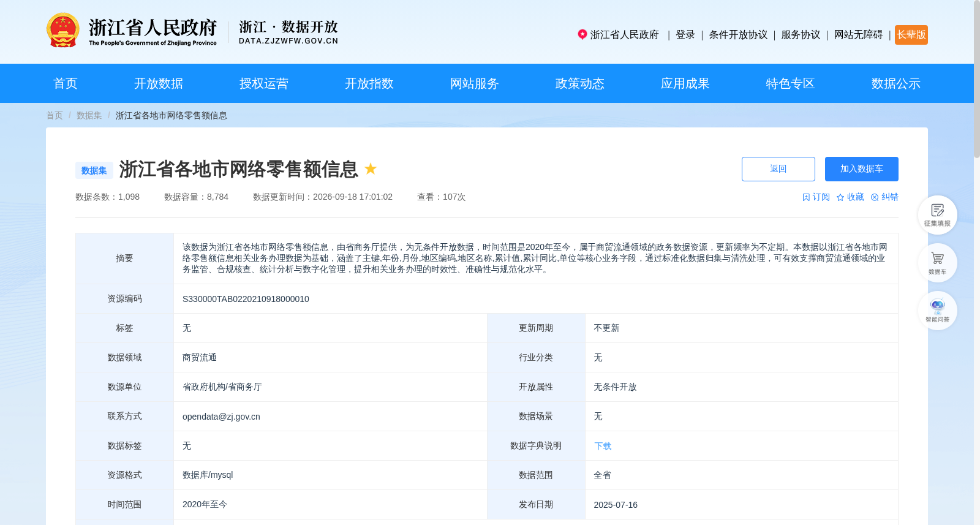This screenshot has height=525, width=980.
Task: Open the 征集填报 floating sidebar icon
Action: coord(937,215)
